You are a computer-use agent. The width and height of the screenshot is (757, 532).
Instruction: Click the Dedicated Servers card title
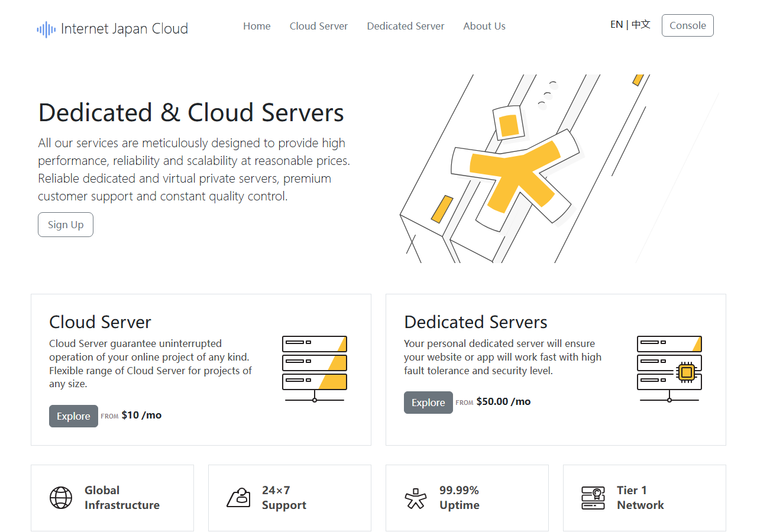click(475, 322)
